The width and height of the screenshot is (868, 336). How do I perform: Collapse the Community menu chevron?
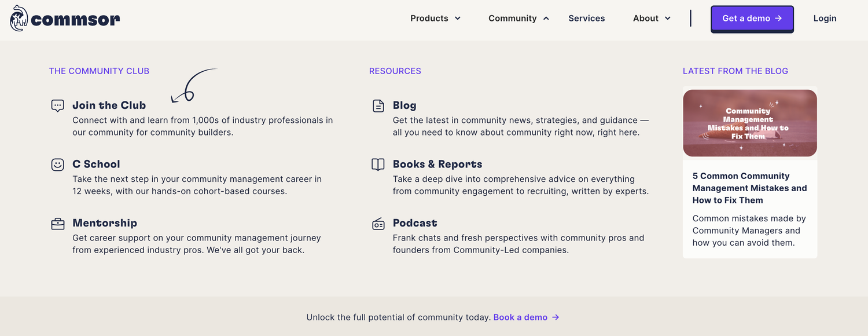point(546,19)
